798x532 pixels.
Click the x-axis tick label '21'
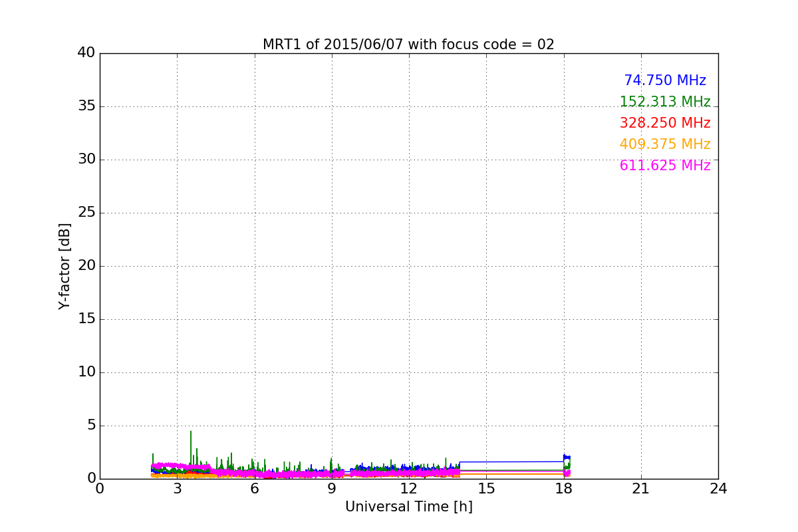click(x=641, y=489)
